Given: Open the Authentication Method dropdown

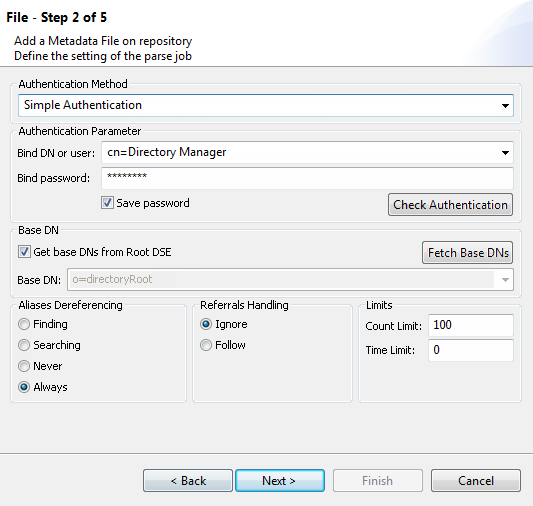Looking at the screenshot, I should click(265, 105).
